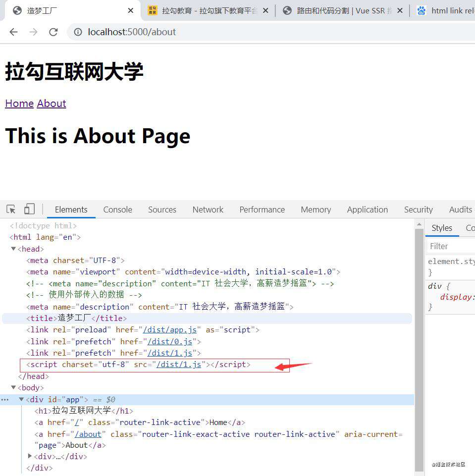Toggle the device toolbar icon
The width and height of the screenshot is (475, 476).
click(x=29, y=209)
